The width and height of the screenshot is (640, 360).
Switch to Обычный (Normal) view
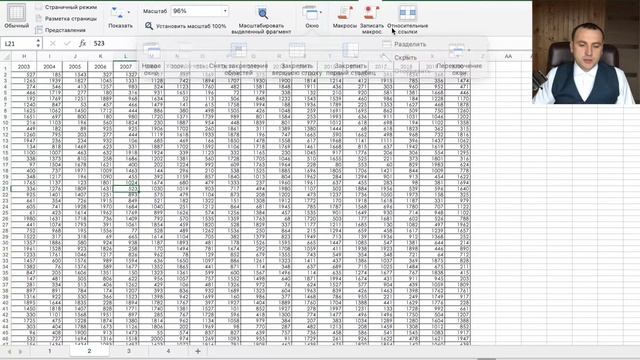16,16
